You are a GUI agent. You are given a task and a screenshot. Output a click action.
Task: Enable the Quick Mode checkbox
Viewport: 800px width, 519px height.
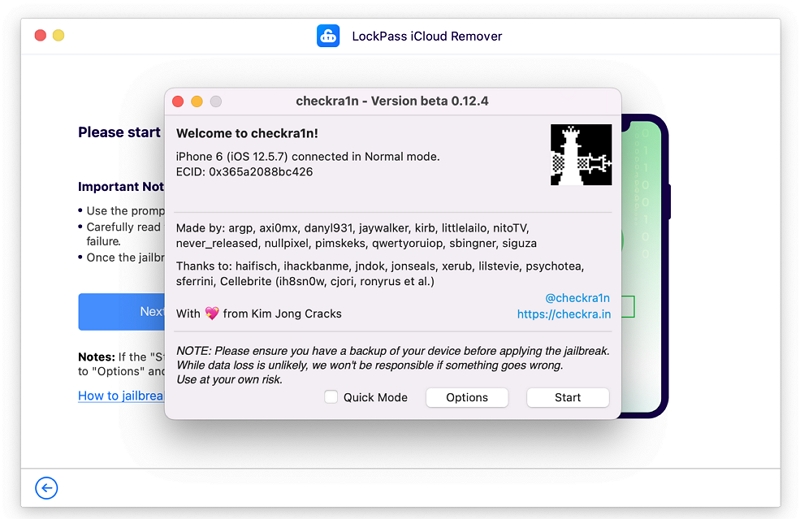pyautogui.click(x=331, y=397)
